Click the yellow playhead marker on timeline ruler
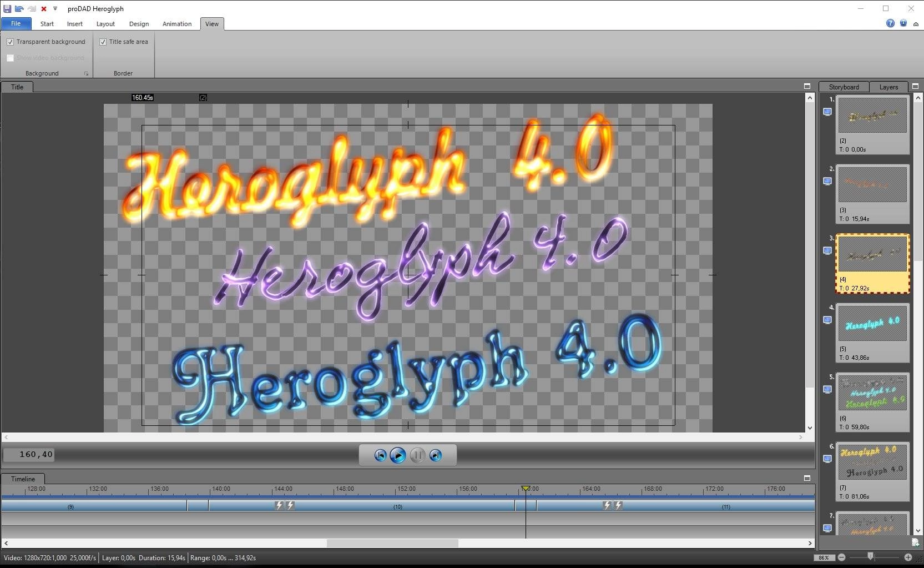 pos(525,489)
